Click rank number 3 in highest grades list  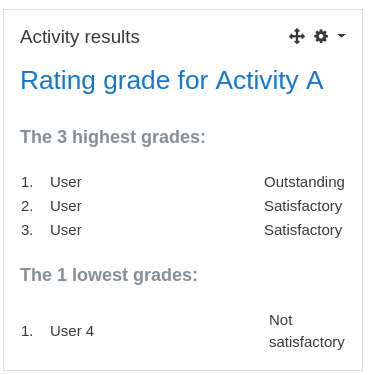(x=27, y=230)
